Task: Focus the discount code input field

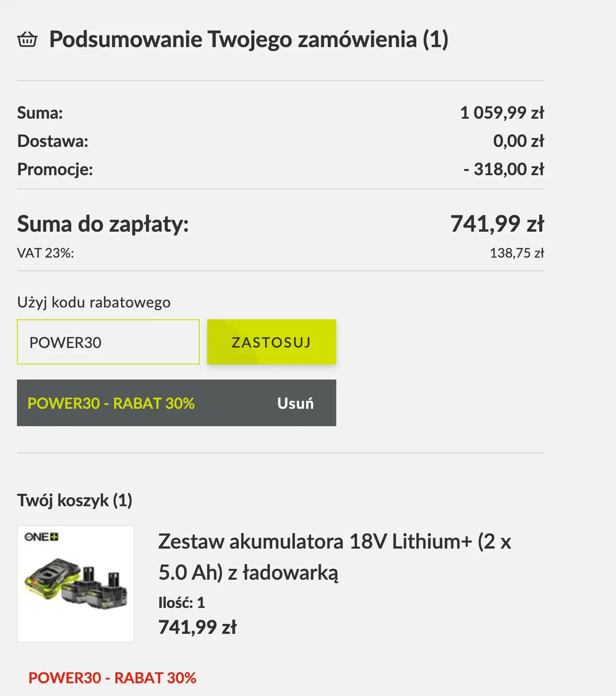Action: click(108, 342)
